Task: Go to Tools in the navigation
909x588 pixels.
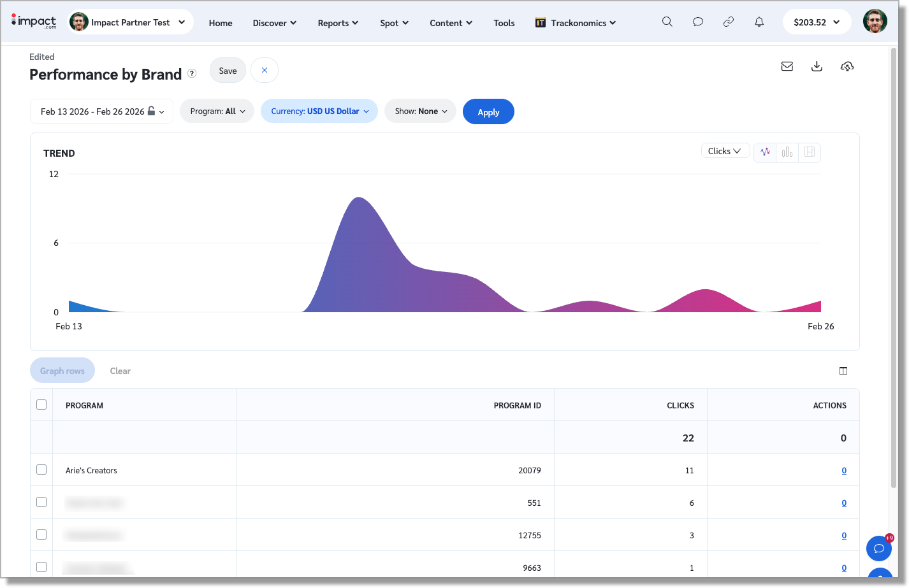Action: click(x=504, y=23)
